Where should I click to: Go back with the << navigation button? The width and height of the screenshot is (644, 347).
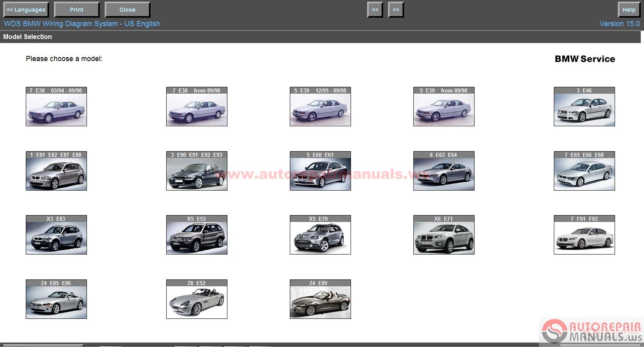point(375,10)
